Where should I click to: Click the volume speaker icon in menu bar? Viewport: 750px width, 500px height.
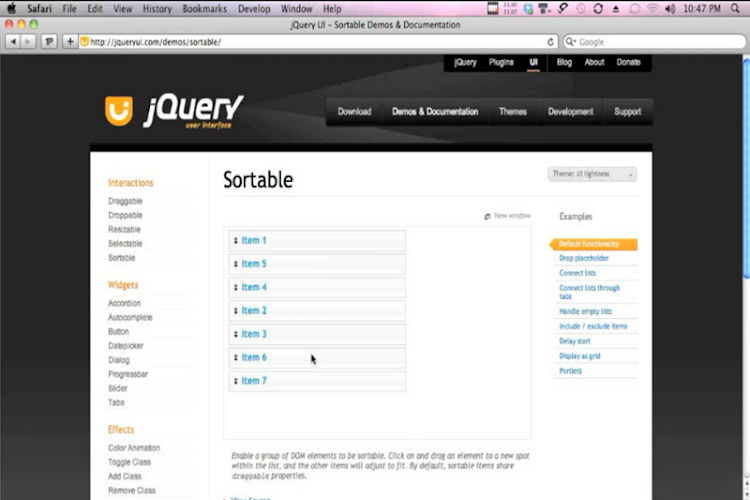click(670, 9)
